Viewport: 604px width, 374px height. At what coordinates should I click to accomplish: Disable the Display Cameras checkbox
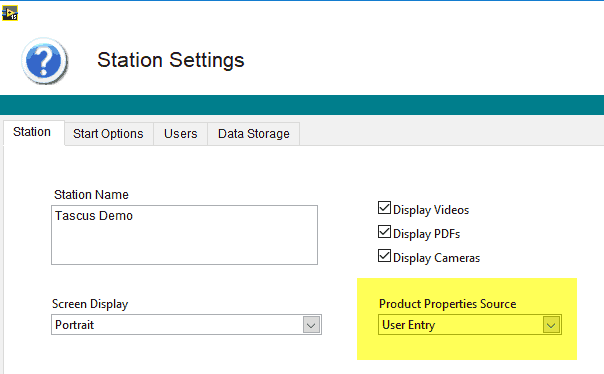pos(384,256)
